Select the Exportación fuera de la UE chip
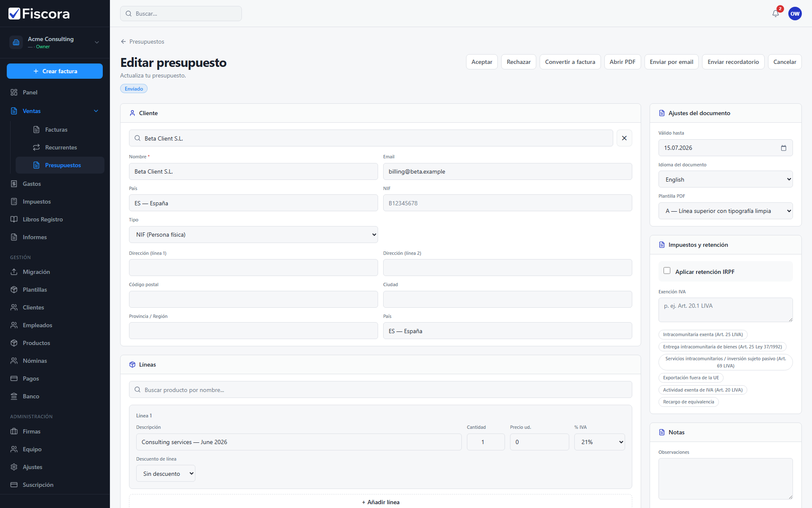 691,378
